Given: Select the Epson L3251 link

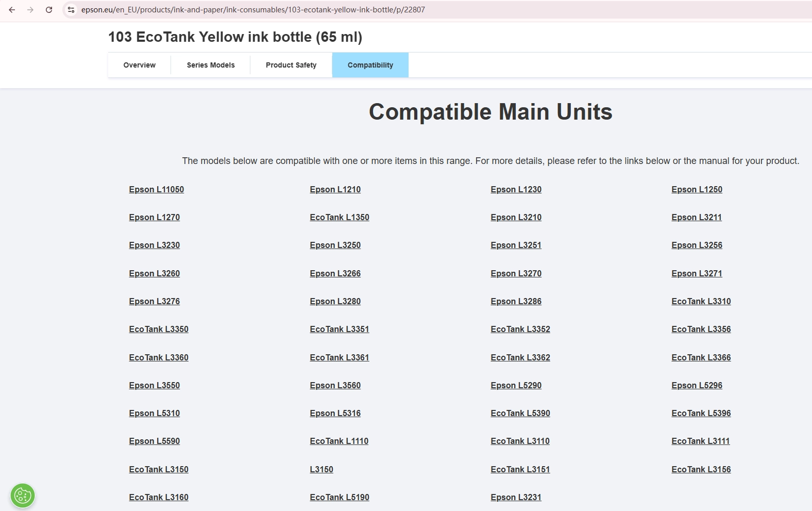Looking at the screenshot, I should click(x=516, y=245).
